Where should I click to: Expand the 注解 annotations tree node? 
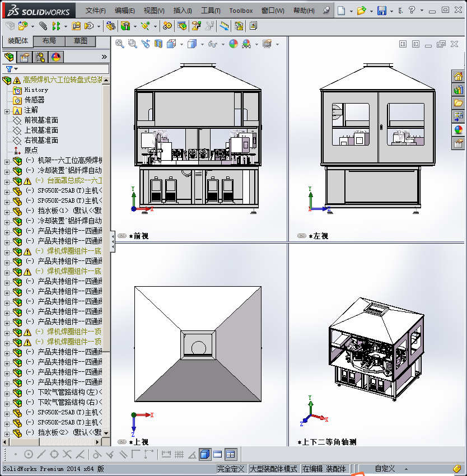(x=7, y=111)
